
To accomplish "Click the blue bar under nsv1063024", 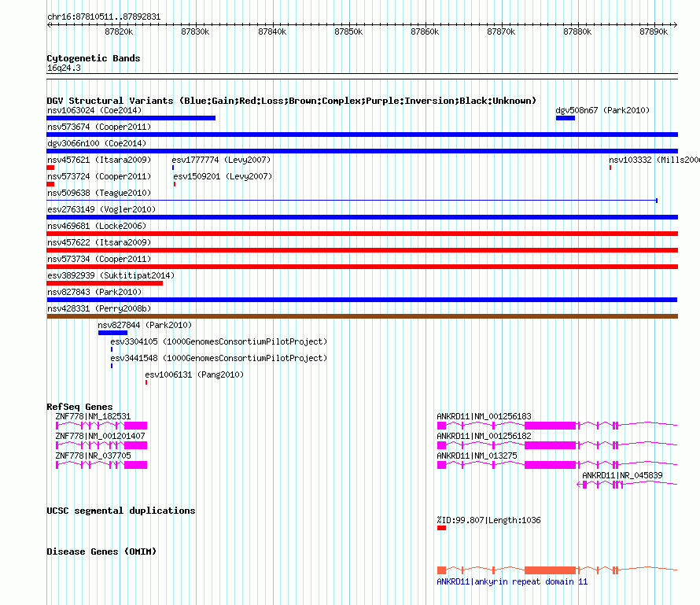I will [131, 118].
